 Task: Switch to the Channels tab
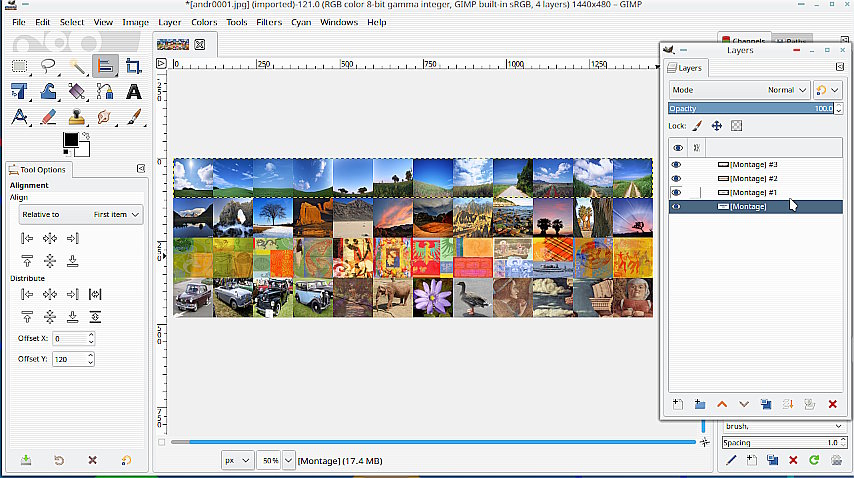point(745,40)
